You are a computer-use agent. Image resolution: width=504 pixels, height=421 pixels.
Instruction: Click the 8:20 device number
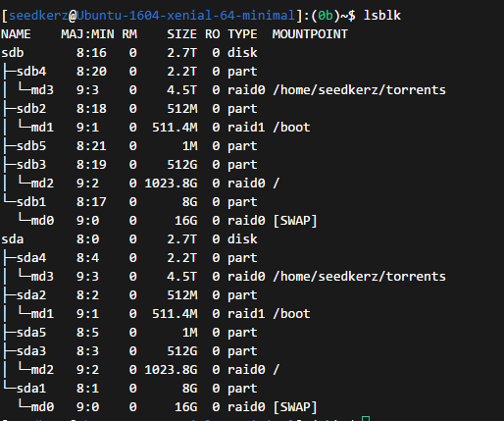click(91, 72)
